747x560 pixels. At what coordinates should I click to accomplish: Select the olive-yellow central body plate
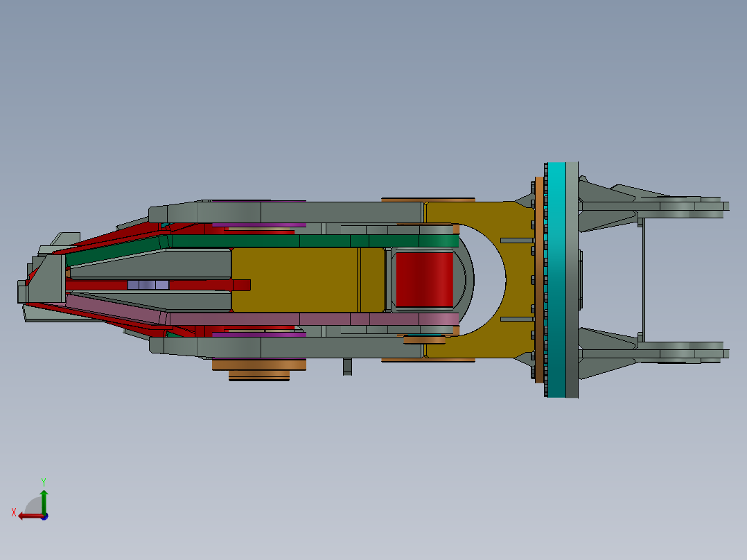(308, 280)
